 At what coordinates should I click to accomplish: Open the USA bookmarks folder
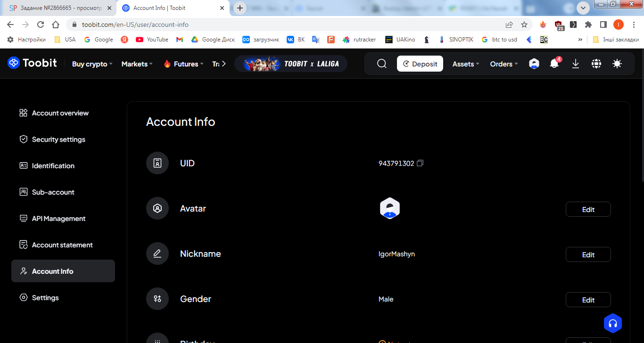(x=65, y=40)
